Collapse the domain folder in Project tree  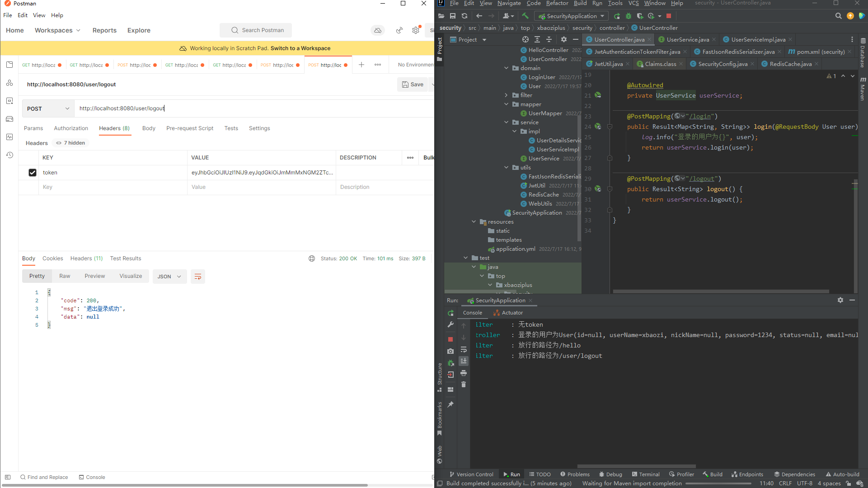coord(507,68)
